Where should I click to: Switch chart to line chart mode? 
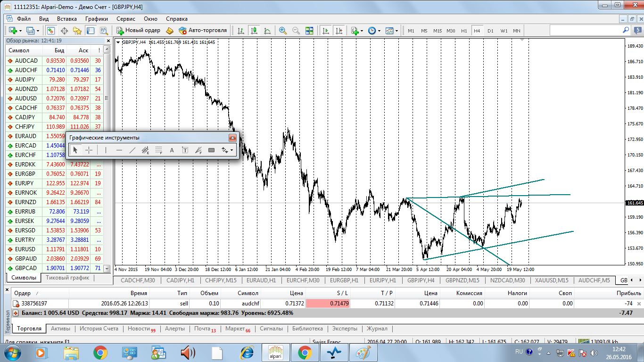pyautogui.click(x=267, y=31)
